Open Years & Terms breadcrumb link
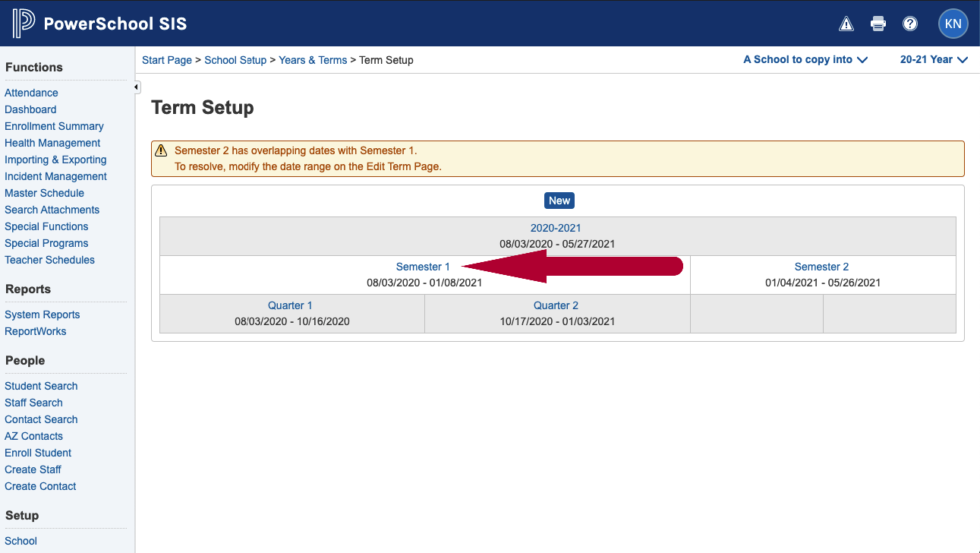The height and width of the screenshot is (553, 980). [313, 60]
